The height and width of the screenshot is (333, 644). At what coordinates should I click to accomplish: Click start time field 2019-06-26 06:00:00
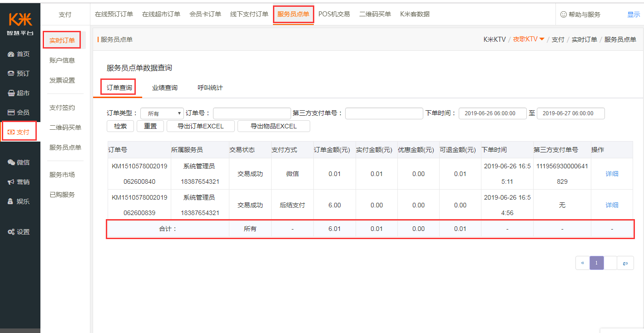point(493,113)
